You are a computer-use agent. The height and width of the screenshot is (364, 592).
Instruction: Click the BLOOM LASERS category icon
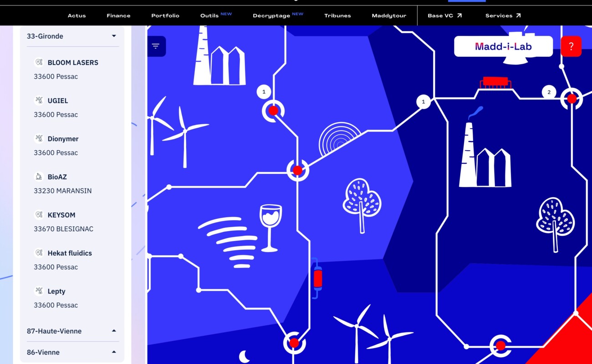(39, 62)
